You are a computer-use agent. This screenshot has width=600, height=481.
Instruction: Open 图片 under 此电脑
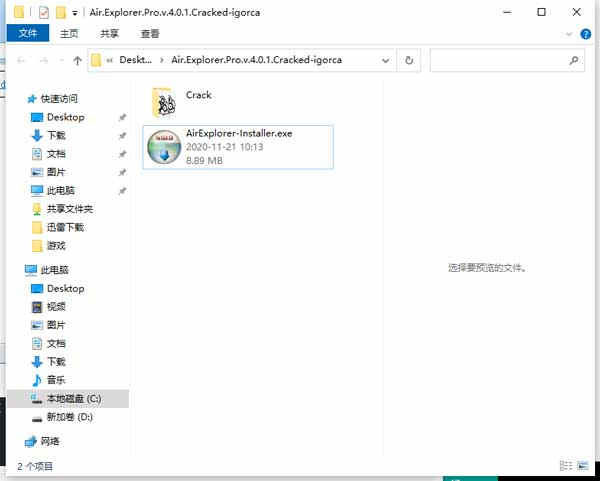pyautogui.click(x=56, y=325)
